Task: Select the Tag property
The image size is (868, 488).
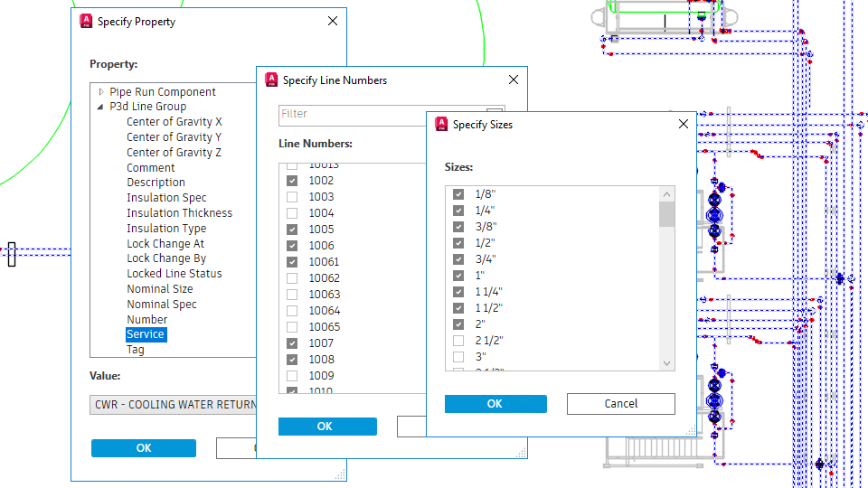Action: click(x=135, y=350)
